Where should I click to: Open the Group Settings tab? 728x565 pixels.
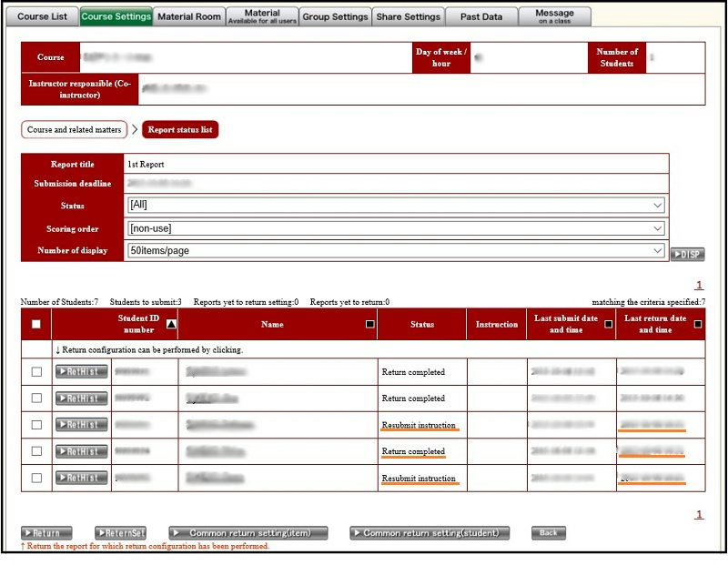click(335, 16)
